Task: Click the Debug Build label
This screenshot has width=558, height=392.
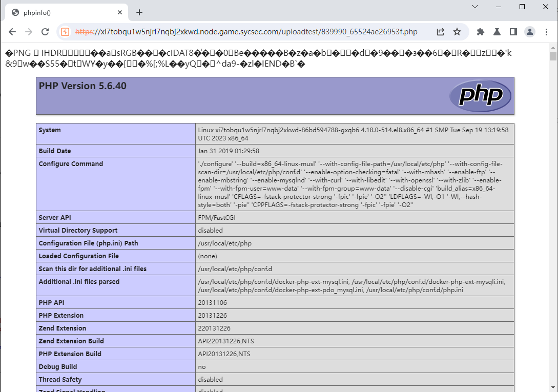Action: coord(58,367)
